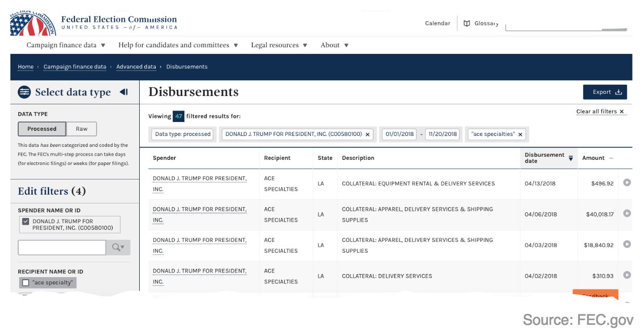Screen dimensions: 644x329
Task: Expand details arrow for $40,018.17 row
Action: click(x=627, y=213)
